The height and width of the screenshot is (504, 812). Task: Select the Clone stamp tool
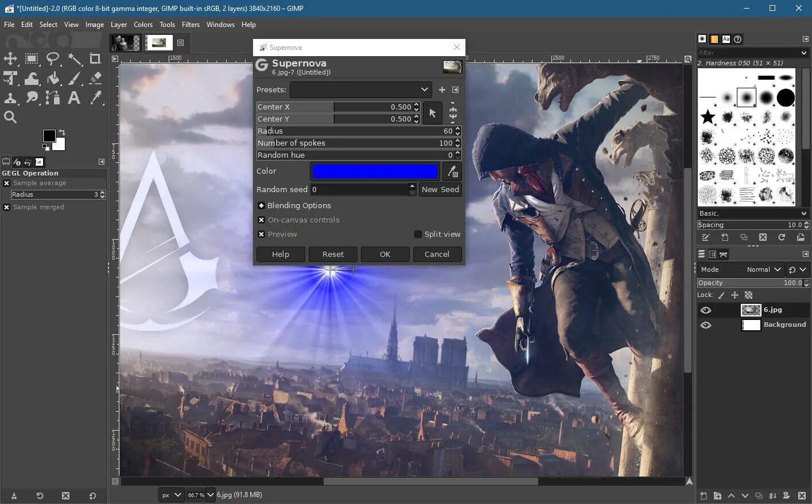[x=10, y=97]
